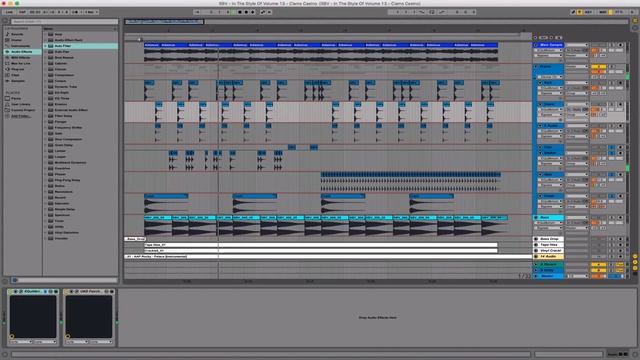Expand the Compressor device presets

coord(45,75)
